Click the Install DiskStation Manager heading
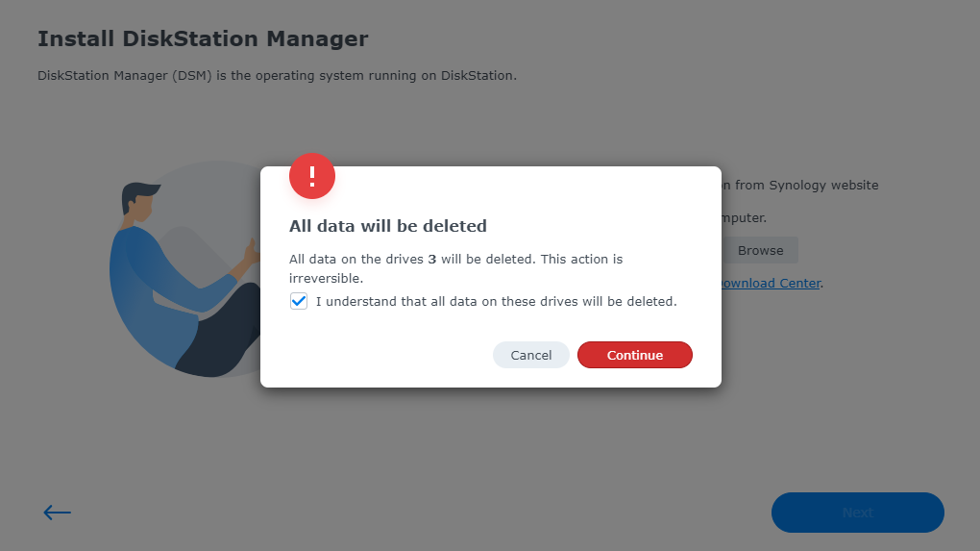Screen dimensions: 980x551 (203, 39)
